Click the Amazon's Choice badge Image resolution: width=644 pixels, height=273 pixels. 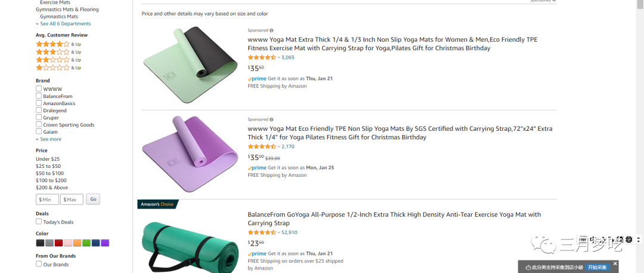(x=157, y=204)
